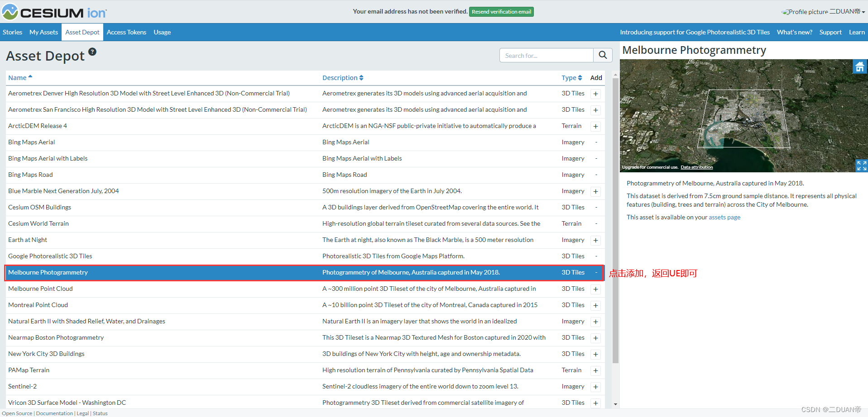Open the Asset Depot help question icon
Image resolution: width=868 pixels, height=417 pixels.
point(92,52)
